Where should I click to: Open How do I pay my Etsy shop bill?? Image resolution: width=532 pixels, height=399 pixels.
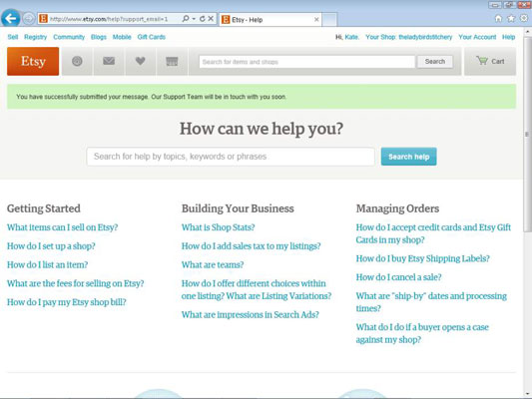pos(66,302)
